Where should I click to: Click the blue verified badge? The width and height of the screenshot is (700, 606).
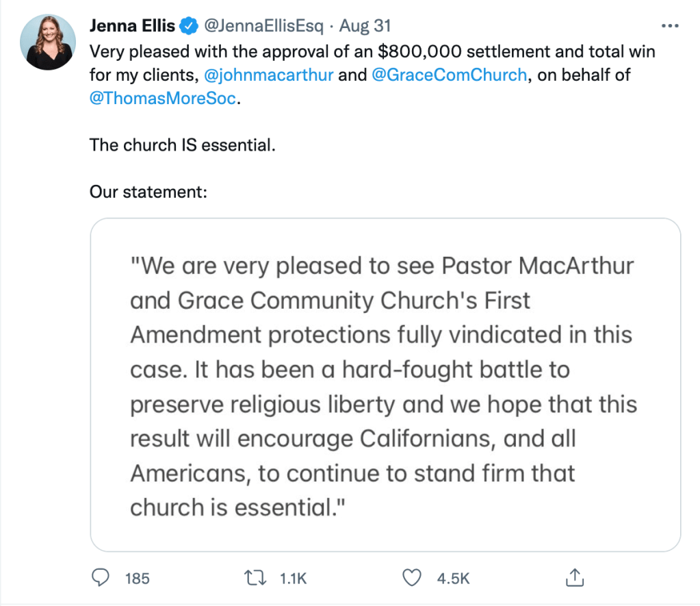tap(187, 27)
